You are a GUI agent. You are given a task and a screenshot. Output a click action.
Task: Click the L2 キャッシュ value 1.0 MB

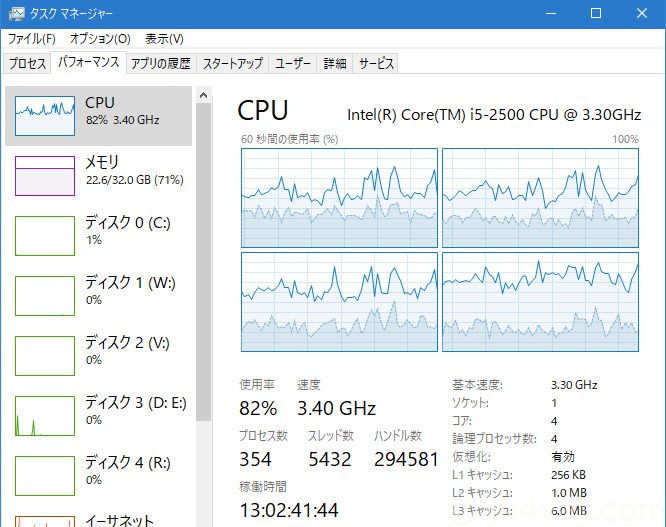click(x=569, y=493)
